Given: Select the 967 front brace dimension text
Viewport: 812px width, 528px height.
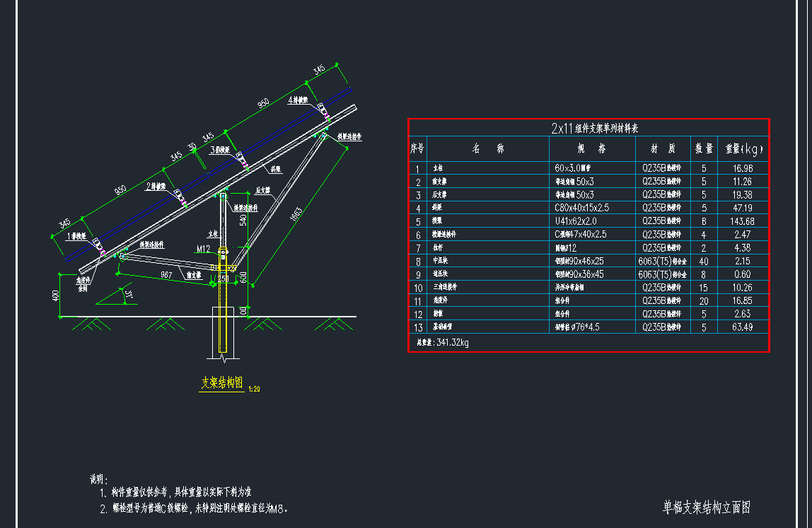Looking at the screenshot, I should (x=166, y=274).
